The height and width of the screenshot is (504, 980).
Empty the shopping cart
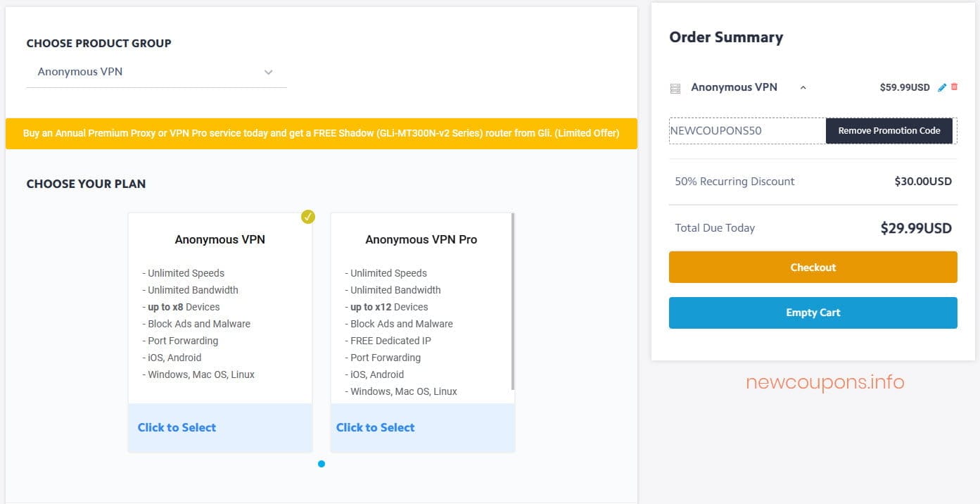click(x=813, y=313)
